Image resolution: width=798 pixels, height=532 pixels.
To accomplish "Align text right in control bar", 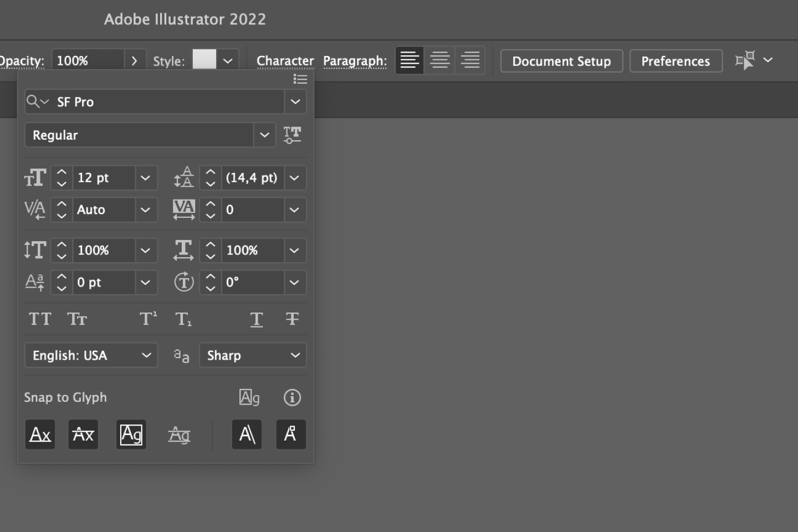I will coord(470,60).
